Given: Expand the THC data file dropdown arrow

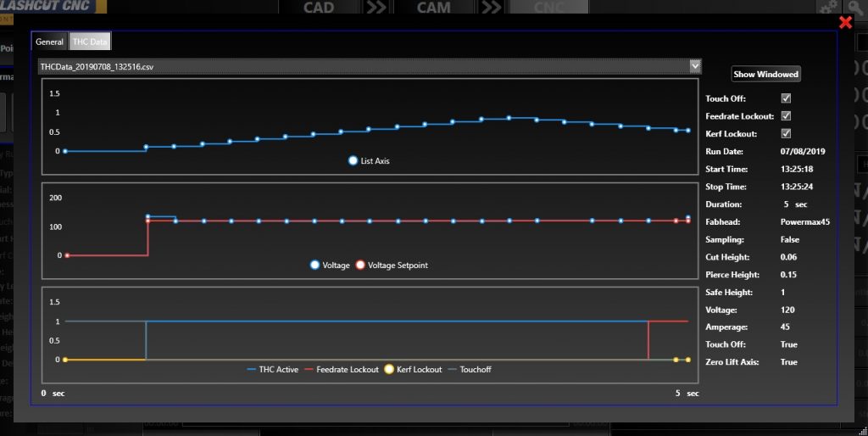Looking at the screenshot, I should (695, 65).
